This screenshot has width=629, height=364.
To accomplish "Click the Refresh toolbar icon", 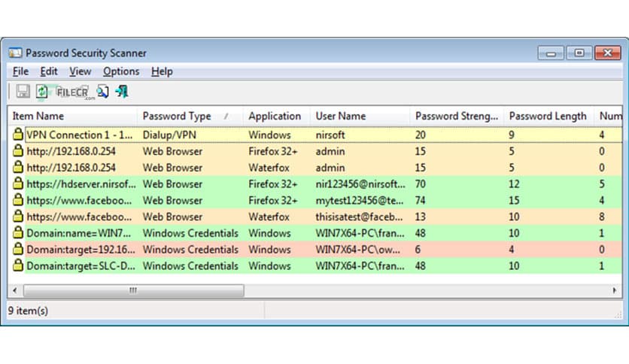I will coord(41,92).
